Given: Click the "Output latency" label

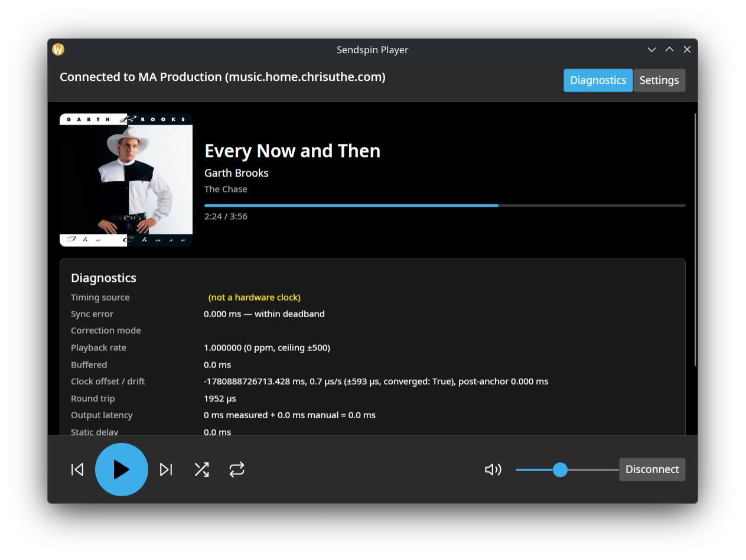Looking at the screenshot, I should 102,415.
